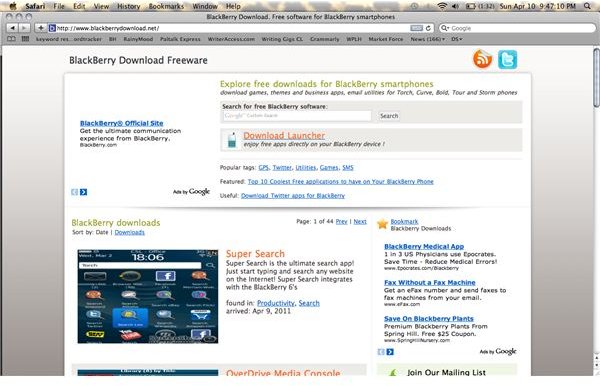
Task: Click the Super Search screenshot thumbnail
Action: click(148, 296)
